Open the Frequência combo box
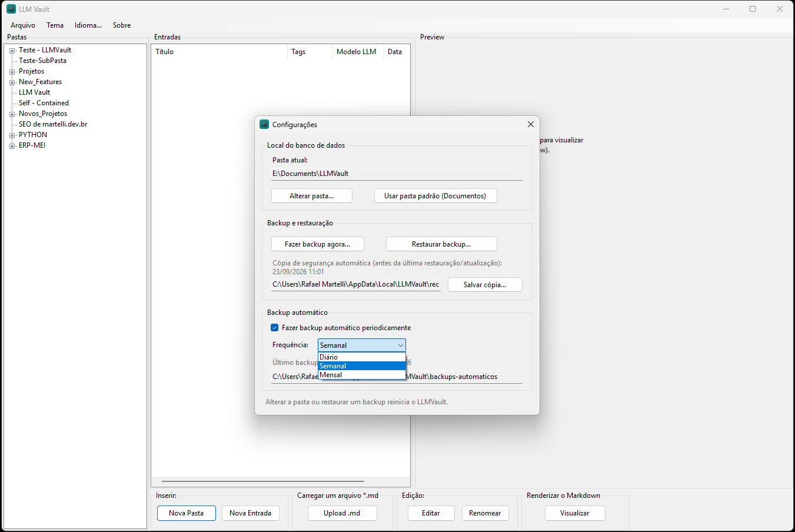Screen dimensions: 795x532 click(x=362, y=345)
